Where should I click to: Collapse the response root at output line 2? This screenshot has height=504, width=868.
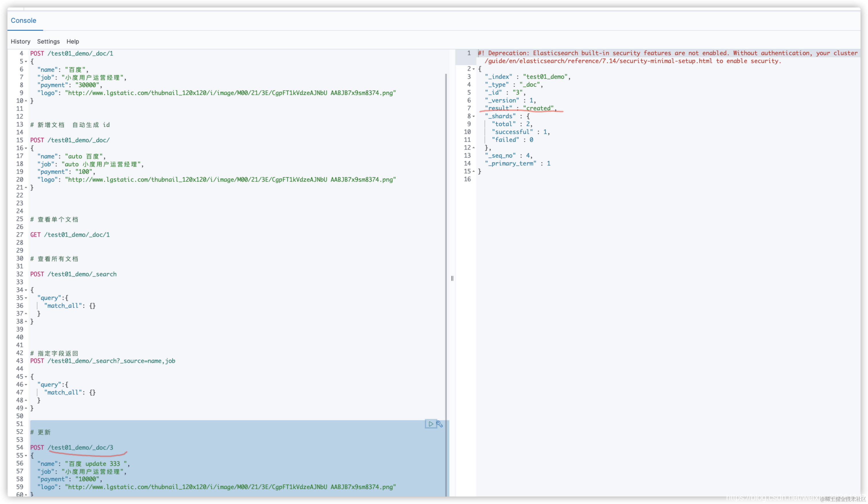[x=474, y=69]
